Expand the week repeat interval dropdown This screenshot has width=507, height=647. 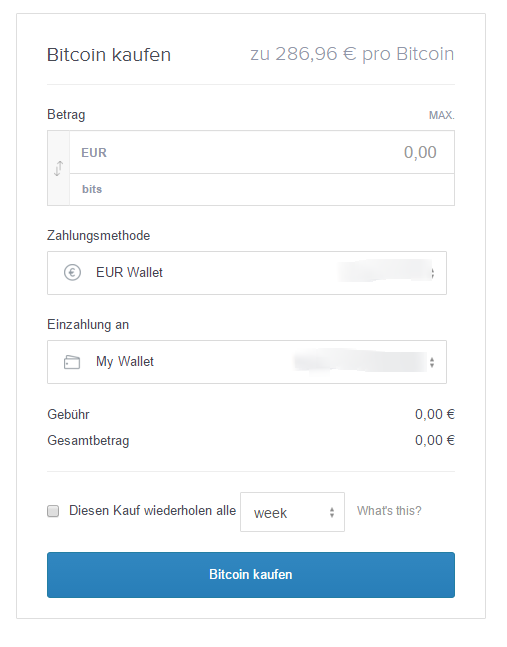(292, 512)
